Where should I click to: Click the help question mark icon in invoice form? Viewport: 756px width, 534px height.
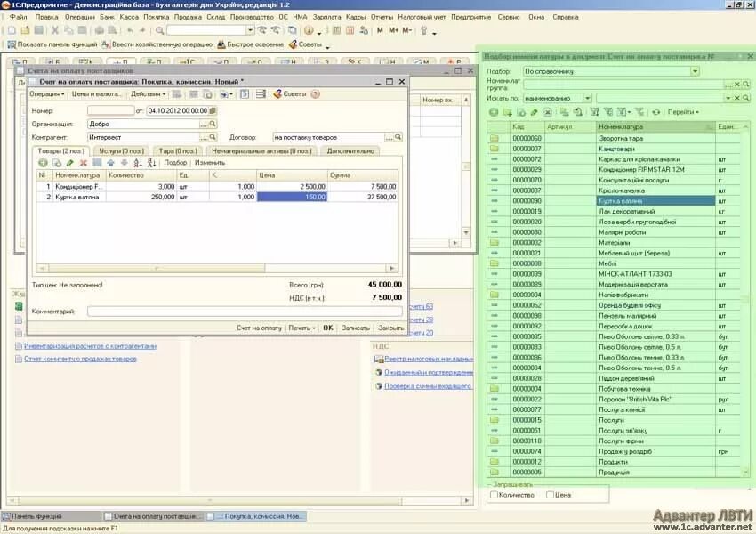point(316,94)
